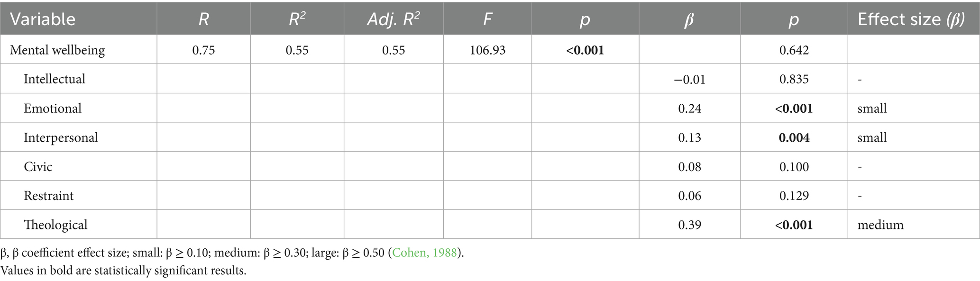The height and width of the screenshot is (281, 980).
Task: Click the Intellectual row label
Action: pos(55,79)
